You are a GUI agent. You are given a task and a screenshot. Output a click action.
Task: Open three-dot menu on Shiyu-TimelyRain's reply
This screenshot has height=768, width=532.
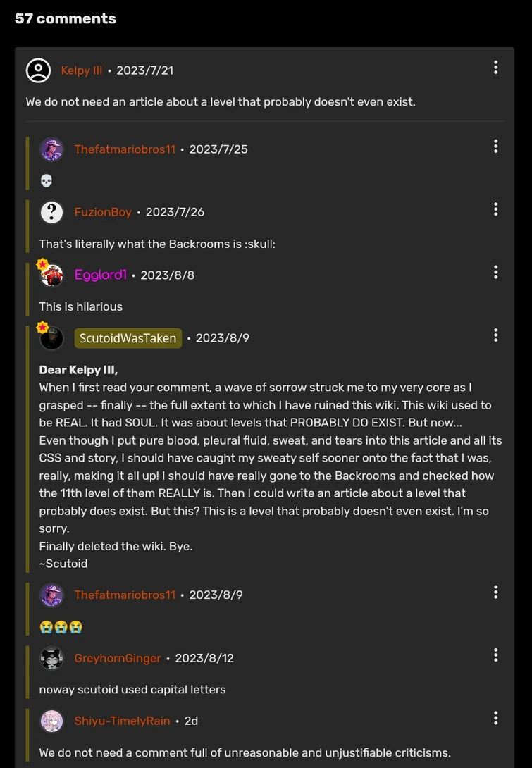tap(495, 718)
